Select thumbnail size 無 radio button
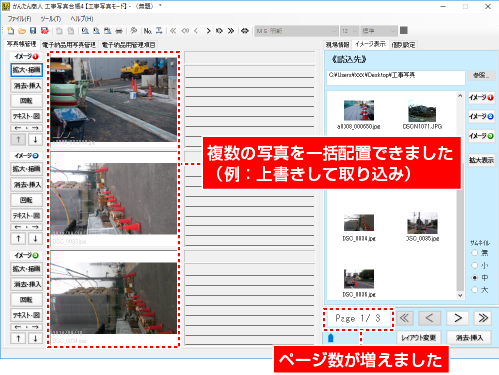Viewport: 499px width, 375px height. pyautogui.click(x=475, y=253)
